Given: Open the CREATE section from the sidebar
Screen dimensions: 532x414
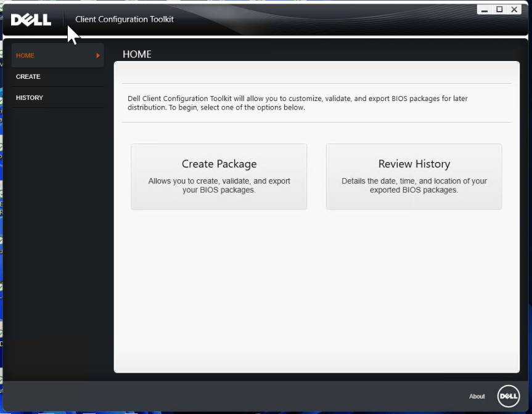Looking at the screenshot, I should [x=27, y=76].
